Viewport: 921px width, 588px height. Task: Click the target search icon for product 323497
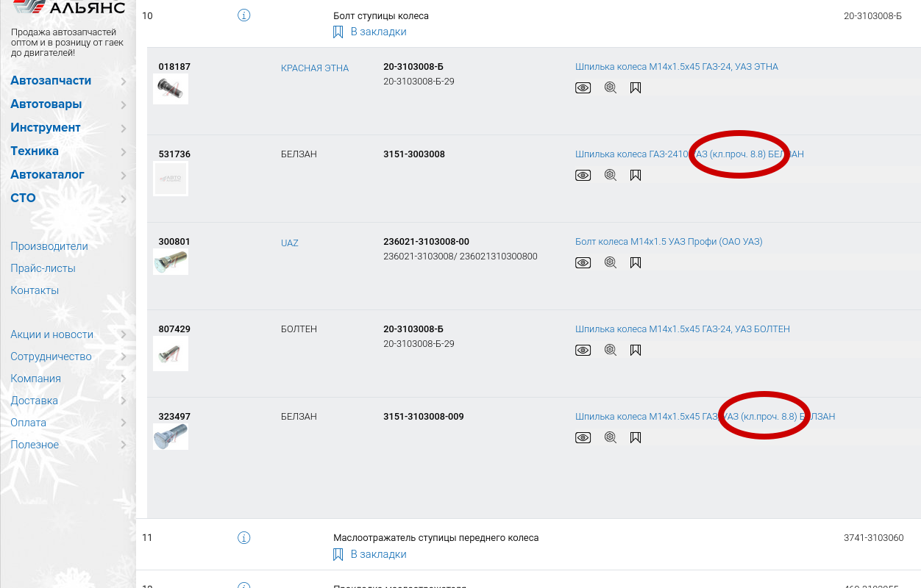click(610, 438)
